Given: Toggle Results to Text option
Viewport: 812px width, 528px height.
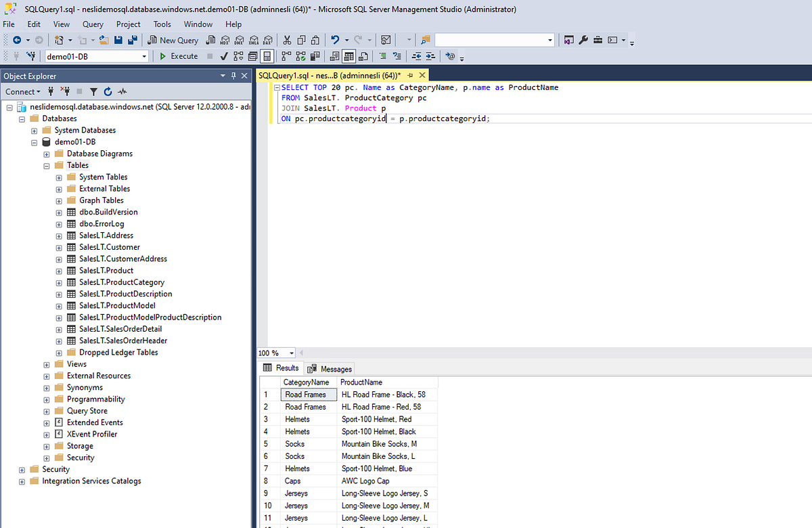Looking at the screenshot, I should (334, 56).
